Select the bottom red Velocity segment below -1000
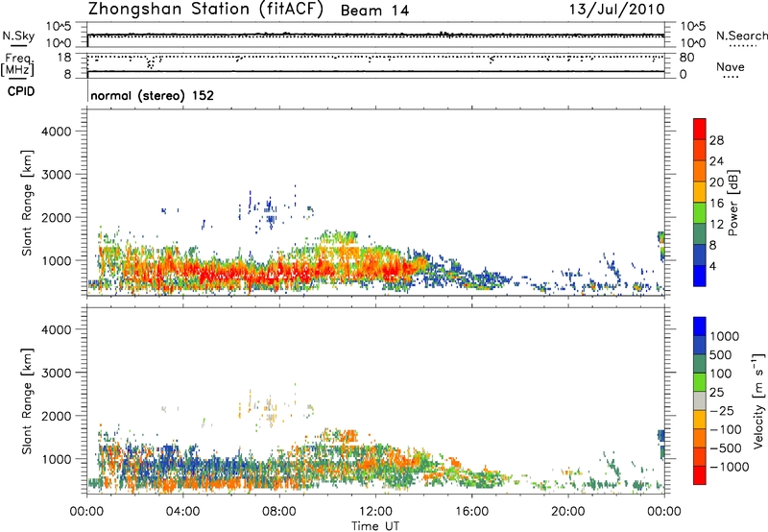The width and height of the screenshot is (768, 532). point(700,475)
